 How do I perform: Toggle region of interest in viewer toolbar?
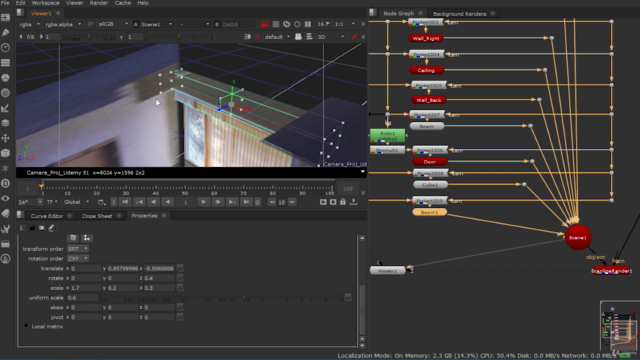[276, 24]
